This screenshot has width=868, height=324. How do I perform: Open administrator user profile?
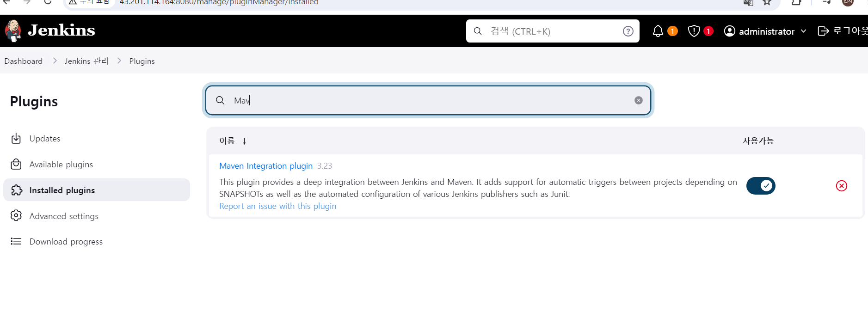pyautogui.click(x=759, y=31)
